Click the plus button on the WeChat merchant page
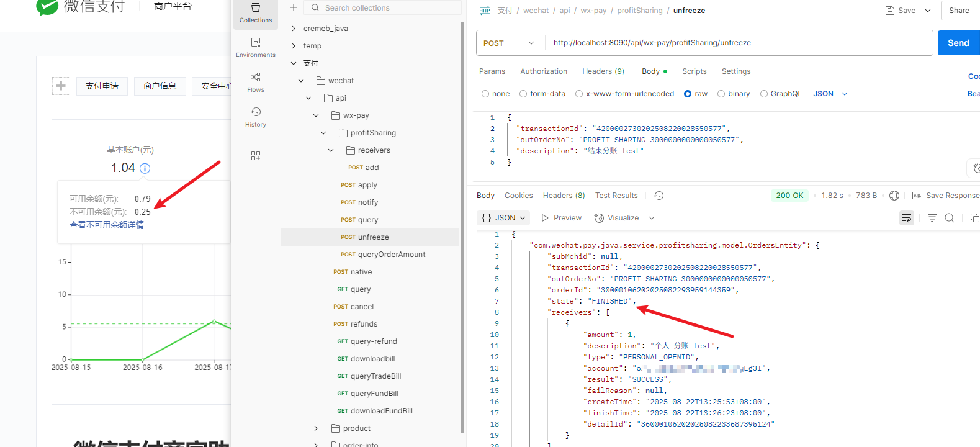 coord(61,86)
